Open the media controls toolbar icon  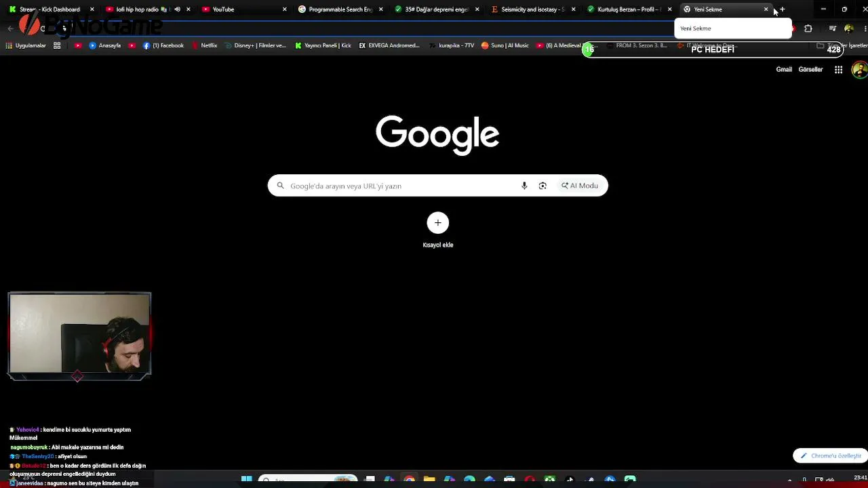pos(833,28)
